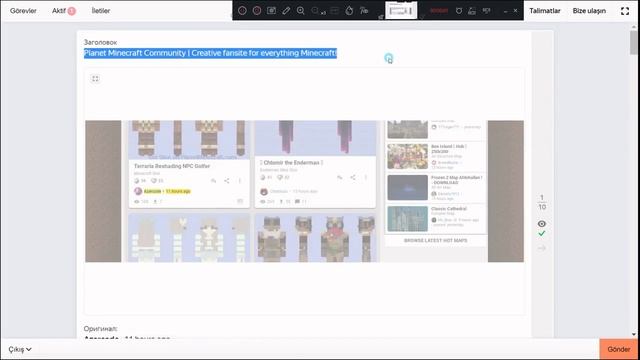The image size is (640, 360).
Task: Click the highlighted author line on Terraria card
Action: [x=167, y=191]
